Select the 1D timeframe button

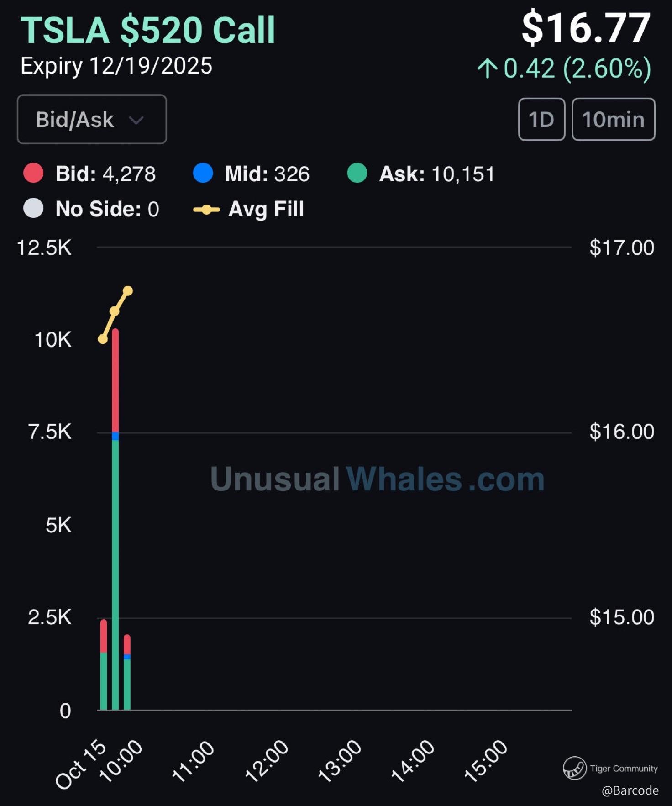(541, 120)
